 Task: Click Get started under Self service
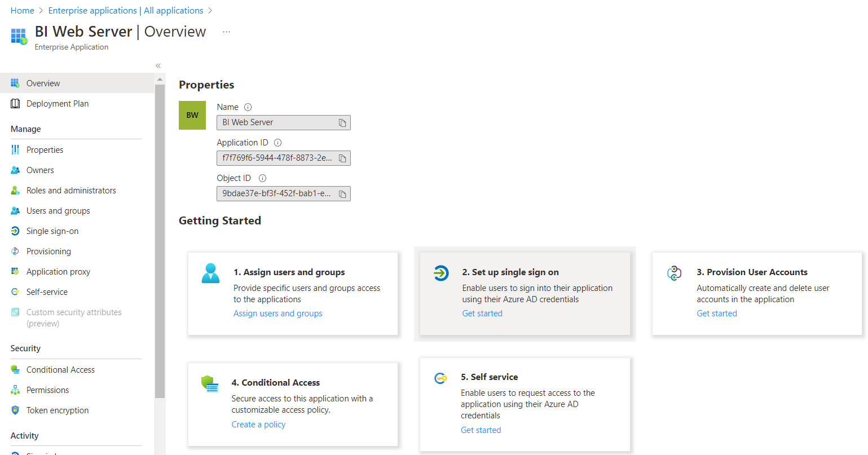point(481,430)
